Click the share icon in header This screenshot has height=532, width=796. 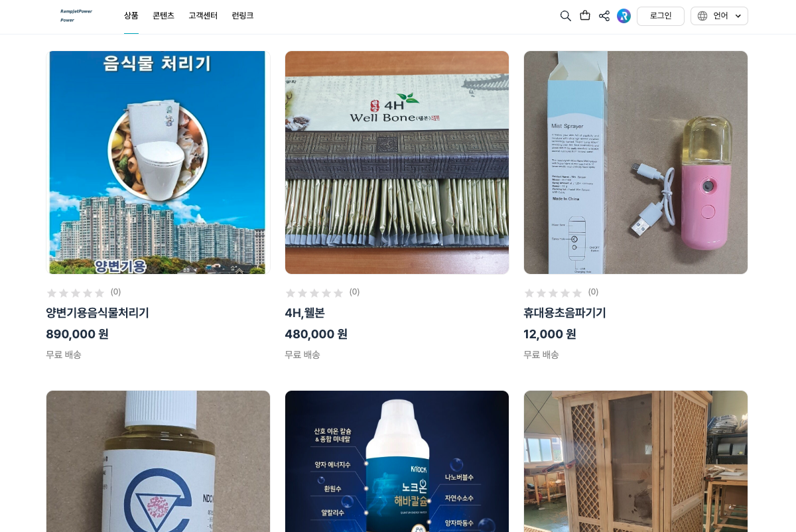click(604, 16)
